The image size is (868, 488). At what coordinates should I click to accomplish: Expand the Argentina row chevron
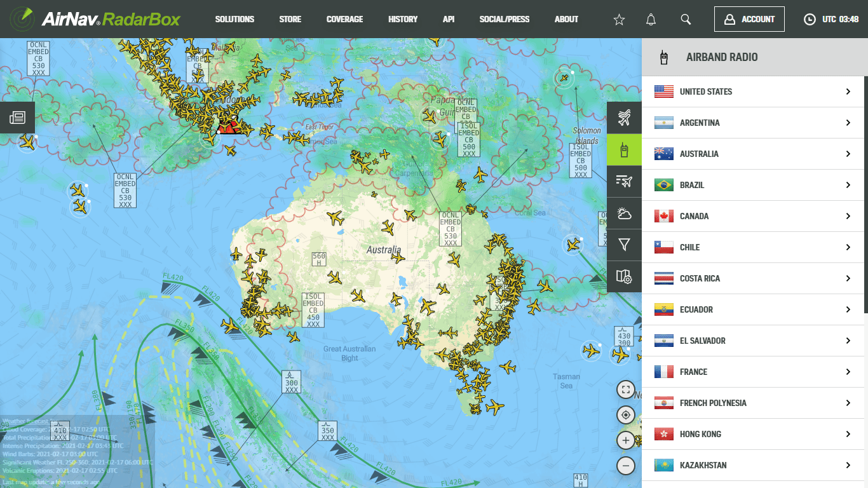point(848,123)
